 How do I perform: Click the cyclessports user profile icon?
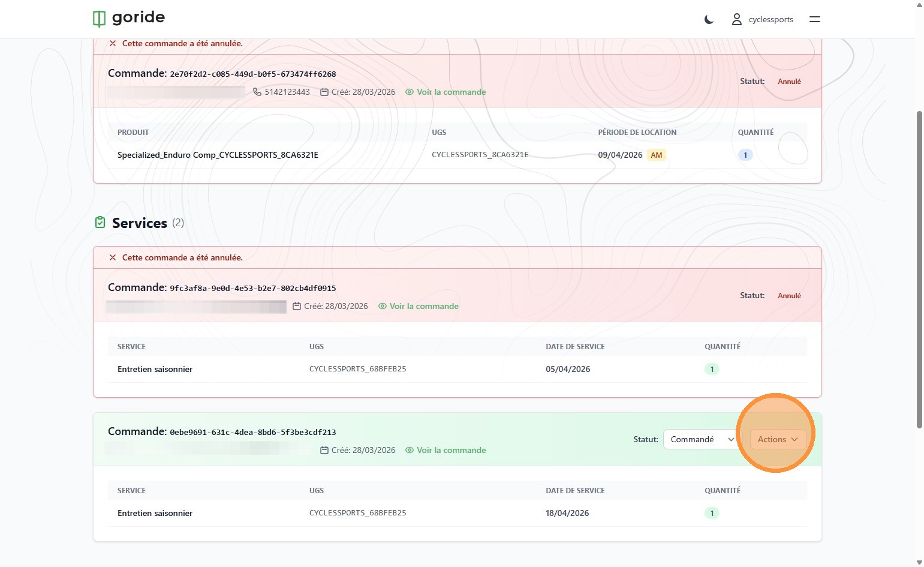pyautogui.click(x=736, y=20)
